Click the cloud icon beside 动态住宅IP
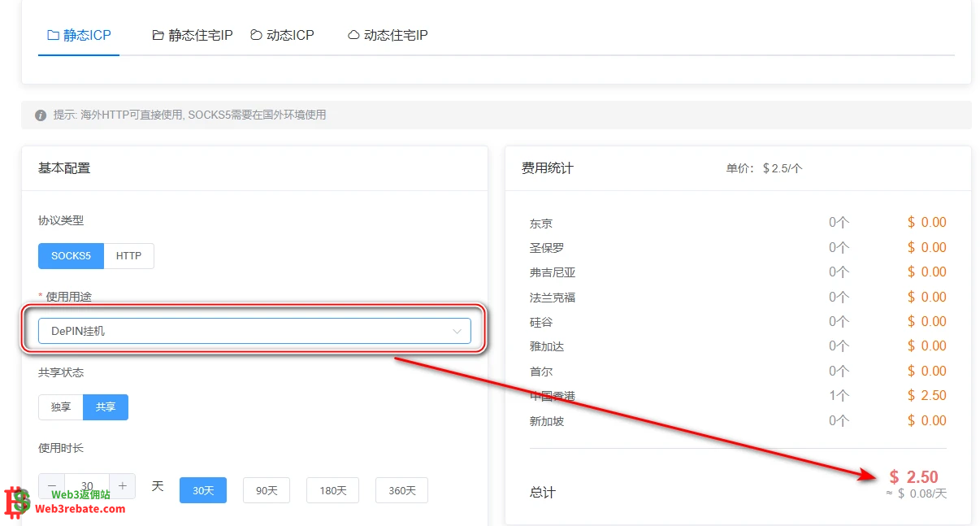 [x=353, y=36]
